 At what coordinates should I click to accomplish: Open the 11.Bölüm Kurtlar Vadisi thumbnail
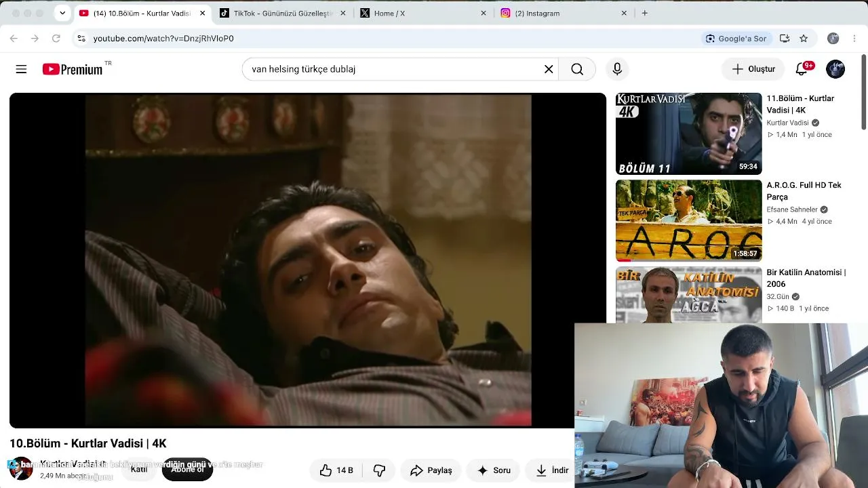tap(688, 134)
